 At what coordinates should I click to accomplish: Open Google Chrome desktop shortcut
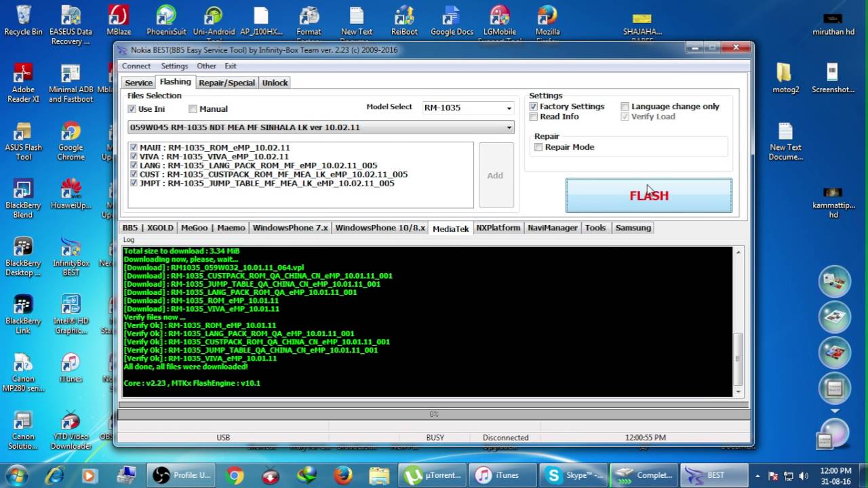click(x=71, y=141)
